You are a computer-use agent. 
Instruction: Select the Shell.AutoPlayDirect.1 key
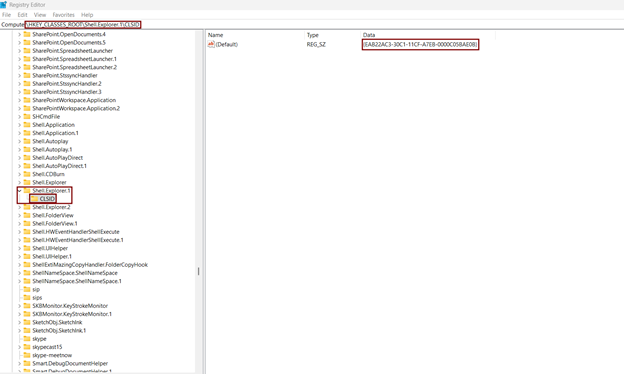click(x=59, y=166)
